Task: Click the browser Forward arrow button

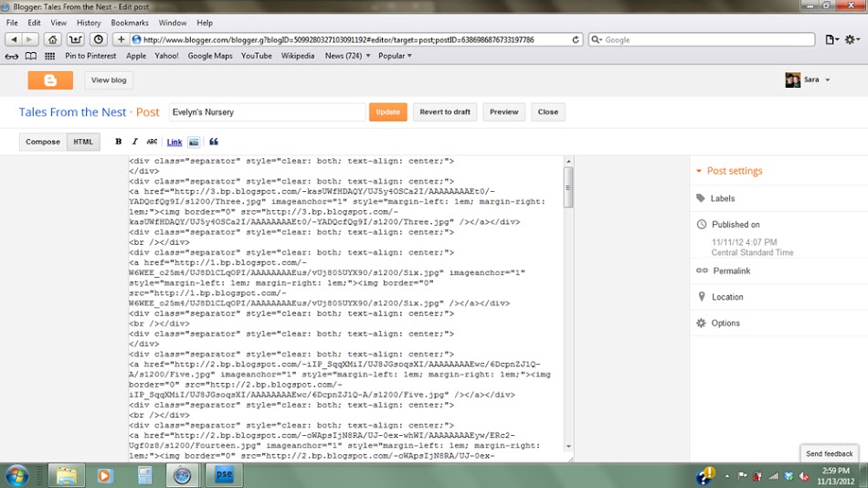Action: coord(30,40)
